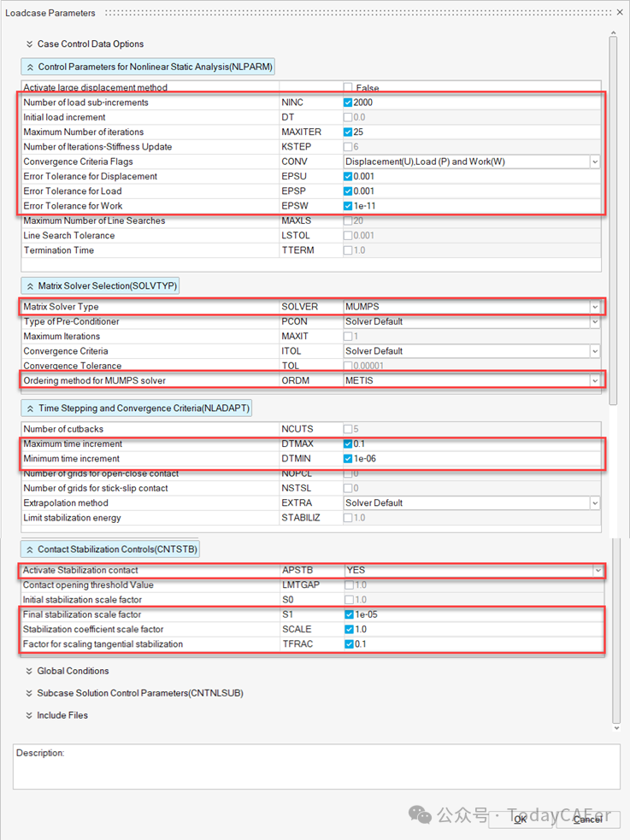Screen dimensions: 630x840
Task: Click the vertical scrollbar down arrow
Action: 616,728
